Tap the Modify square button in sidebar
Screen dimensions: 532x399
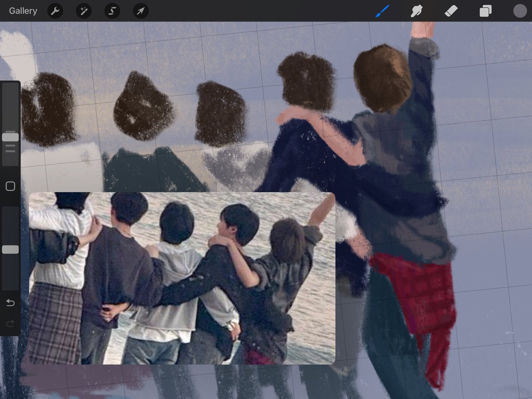[10, 186]
